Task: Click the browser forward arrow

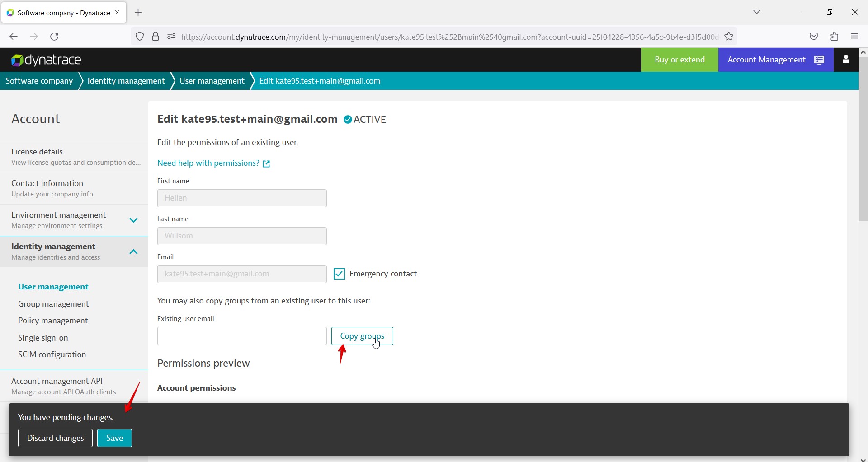Action: coord(34,37)
